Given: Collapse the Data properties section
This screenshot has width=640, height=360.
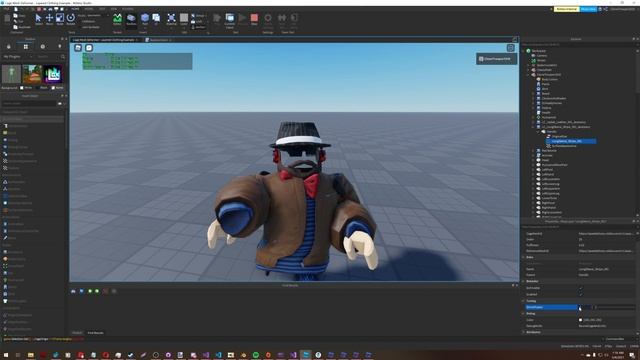Looking at the screenshot, I should (x=523, y=257).
